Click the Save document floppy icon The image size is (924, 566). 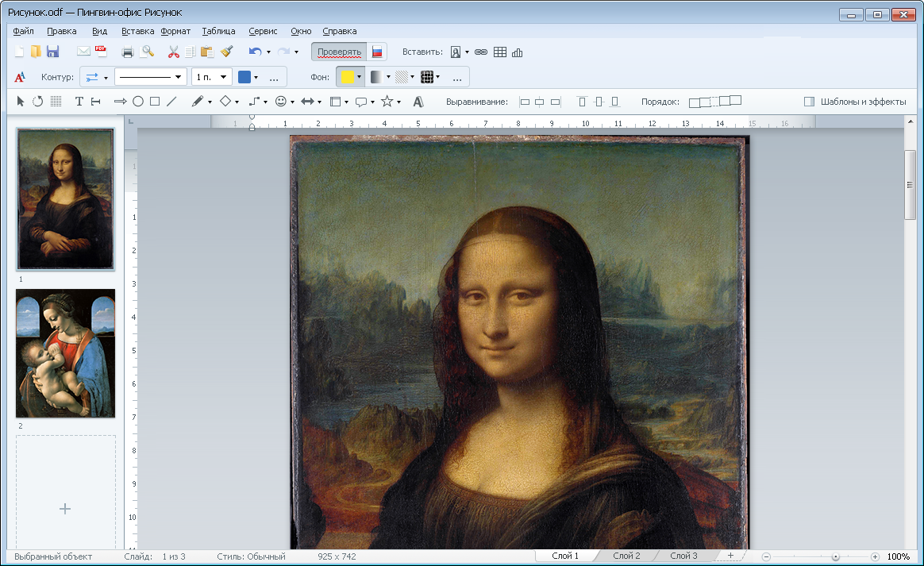click(x=53, y=52)
